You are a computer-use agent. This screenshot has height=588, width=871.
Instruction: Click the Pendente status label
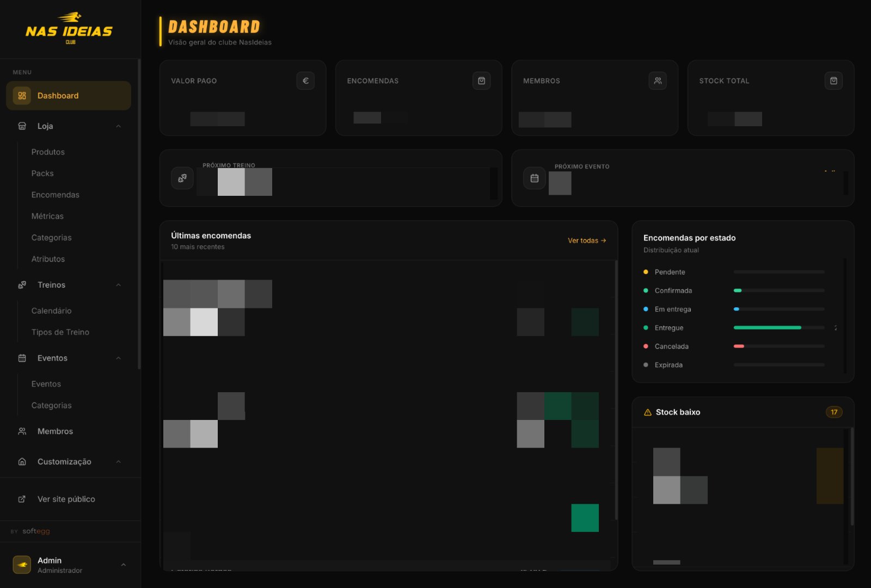[x=670, y=272]
